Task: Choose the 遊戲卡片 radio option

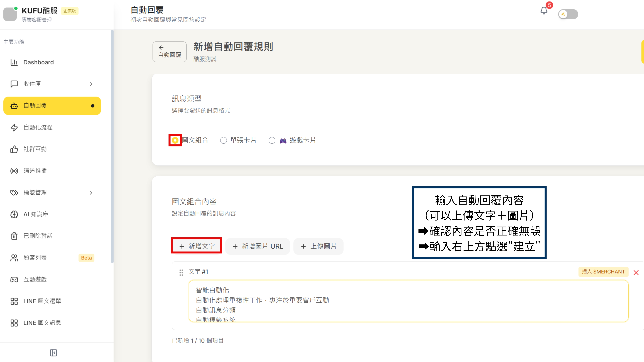Action: 272,140
